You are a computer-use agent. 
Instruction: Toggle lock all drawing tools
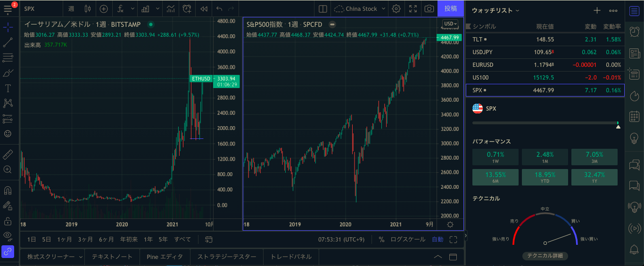click(8, 220)
